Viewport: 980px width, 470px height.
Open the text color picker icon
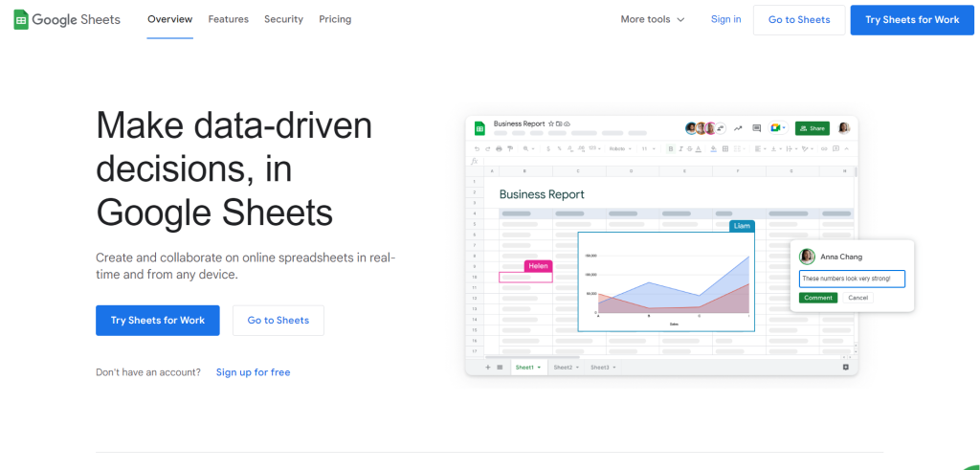[x=698, y=148]
